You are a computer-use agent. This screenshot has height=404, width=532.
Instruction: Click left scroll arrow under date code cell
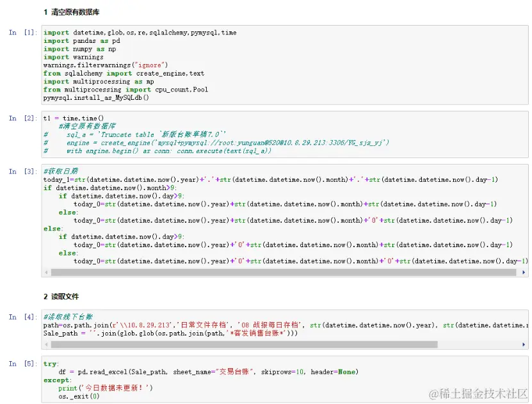46,272
